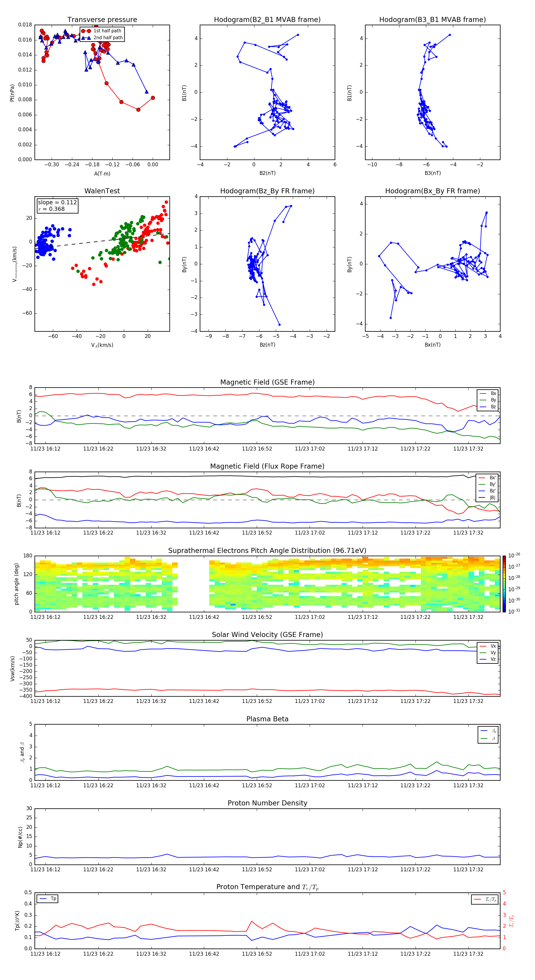This screenshot has height=980, width=535.
Task: Click the By legend entry in GSE panel
Action: tap(488, 400)
